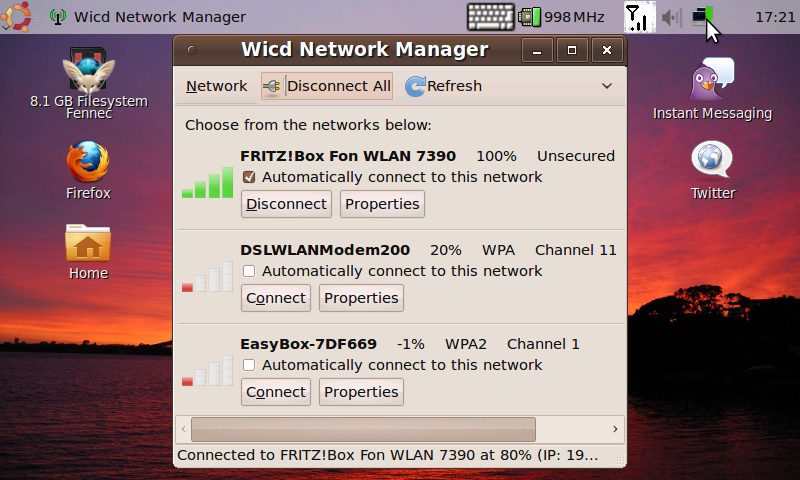Expand the toolbar overflow chevron
This screenshot has width=800, height=480.
tap(606, 86)
